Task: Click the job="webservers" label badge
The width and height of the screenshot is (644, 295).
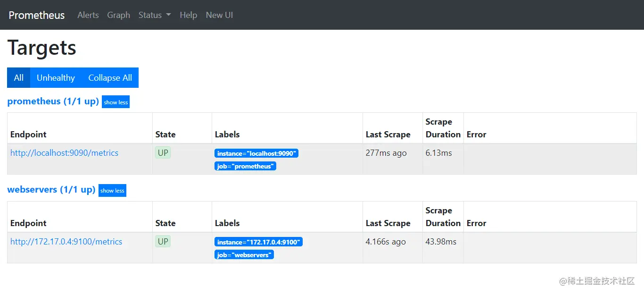Action: (244, 255)
